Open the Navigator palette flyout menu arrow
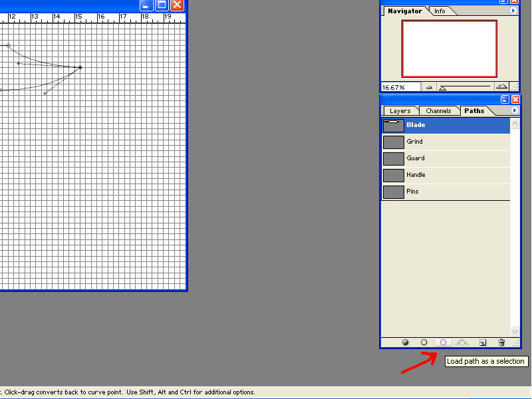 pyautogui.click(x=513, y=11)
